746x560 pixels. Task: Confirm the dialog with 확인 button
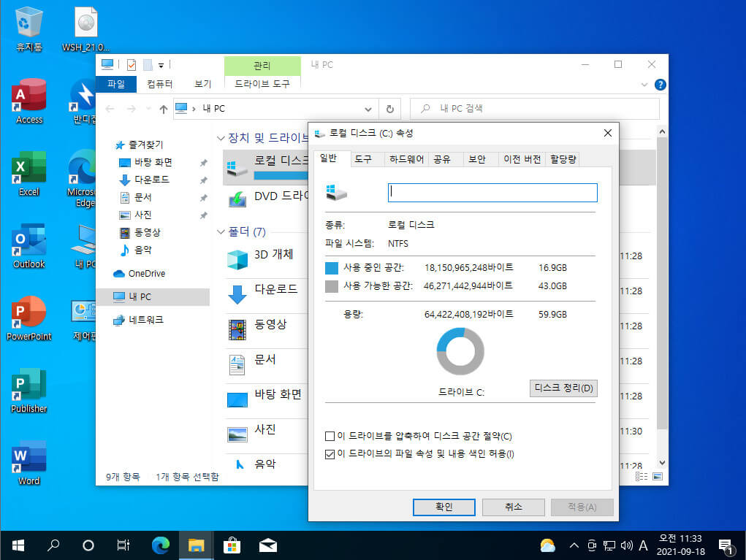pos(444,507)
